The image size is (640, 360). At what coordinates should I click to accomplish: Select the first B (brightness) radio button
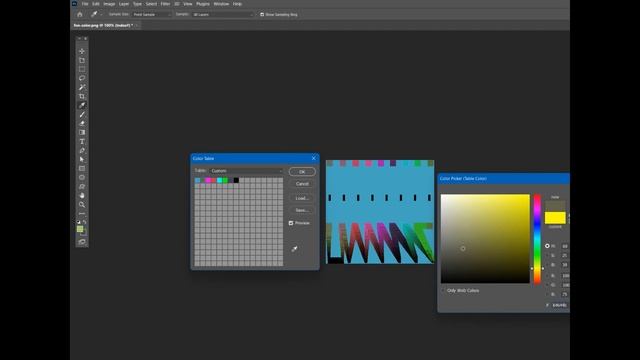(x=547, y=265)
